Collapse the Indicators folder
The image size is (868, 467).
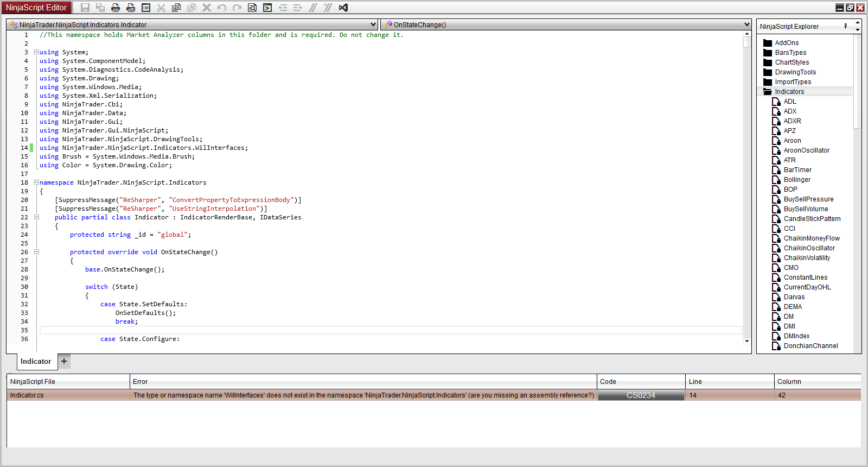pos(789,92)
